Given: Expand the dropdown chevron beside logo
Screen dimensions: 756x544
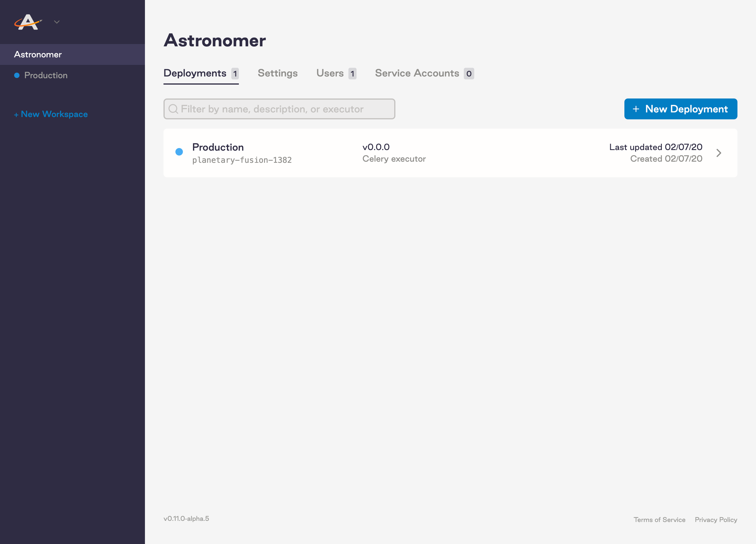Looking at the screenshot, I should (57, 22).
